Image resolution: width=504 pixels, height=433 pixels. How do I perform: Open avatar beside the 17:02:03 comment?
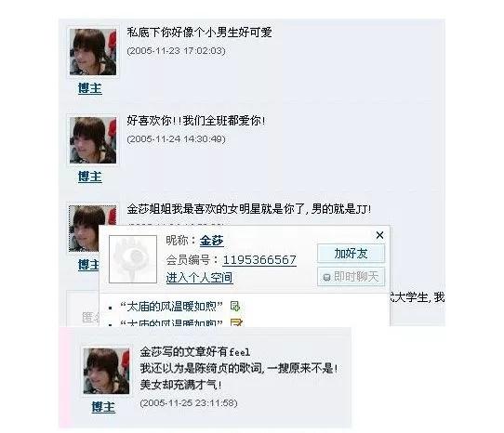pyautogui.click(x=93, y=52)
